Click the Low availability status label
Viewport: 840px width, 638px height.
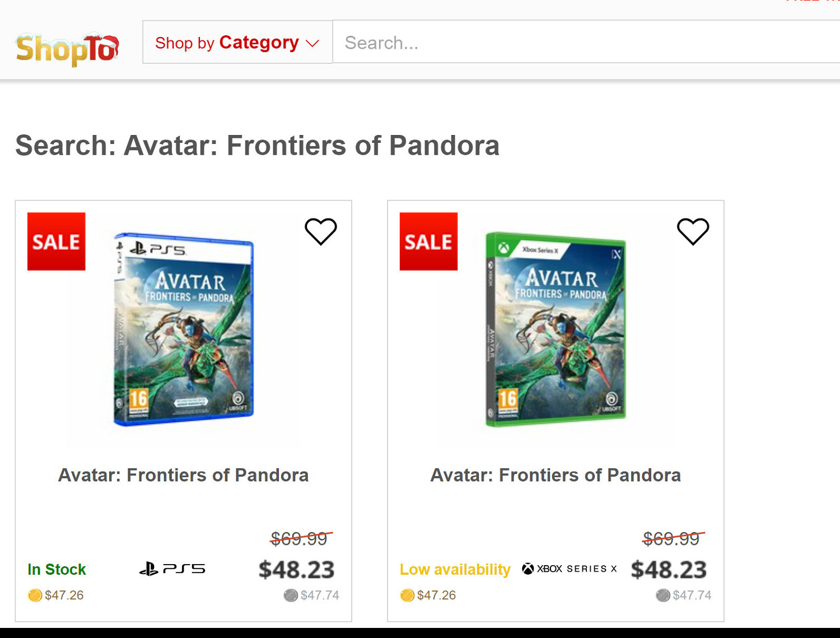[x=455, y=570]
